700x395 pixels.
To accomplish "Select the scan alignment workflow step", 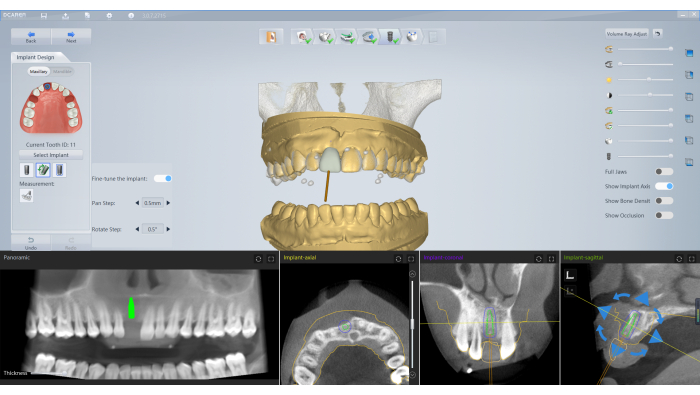I will 347,37.
